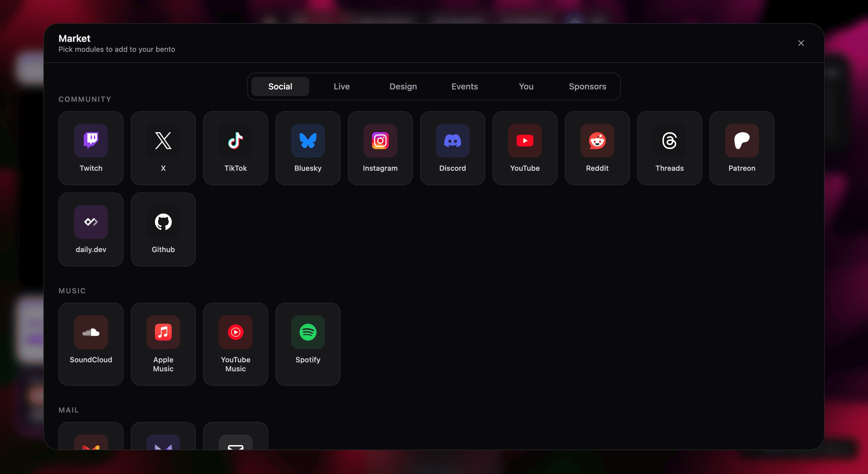Switch to the Design tab
Screen dimensions: 868x474
(403, 86)
